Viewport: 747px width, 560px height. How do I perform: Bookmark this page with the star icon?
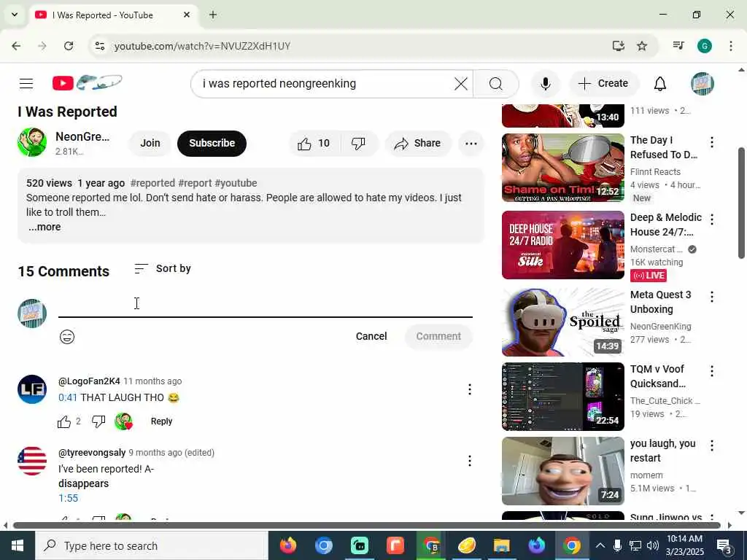[x=642, y=46]
